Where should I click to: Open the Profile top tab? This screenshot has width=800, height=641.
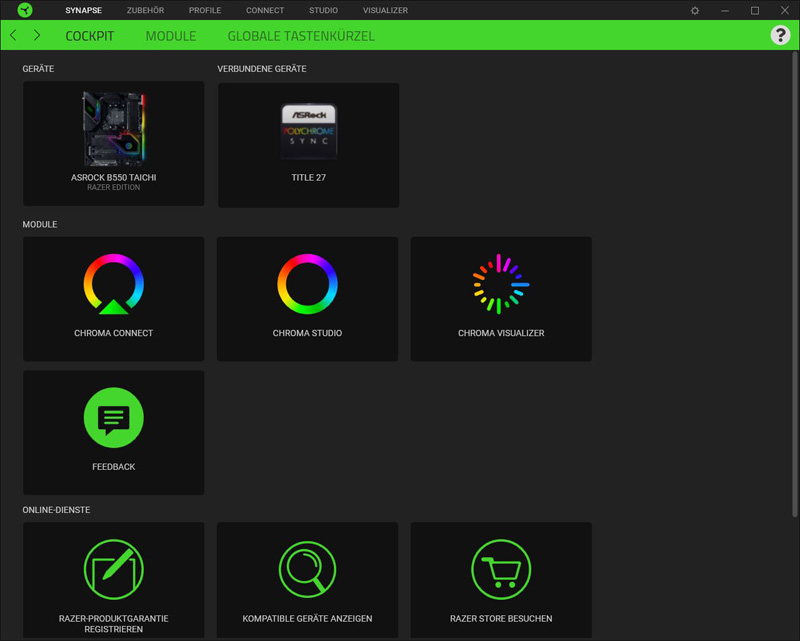(x=205, y=10)
